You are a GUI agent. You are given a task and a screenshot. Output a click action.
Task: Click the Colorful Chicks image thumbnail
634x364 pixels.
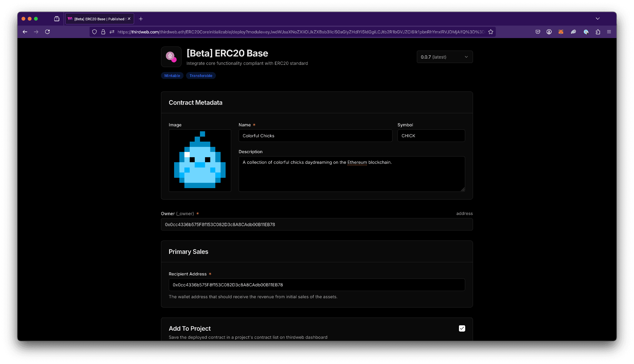(x=200, y=160)
